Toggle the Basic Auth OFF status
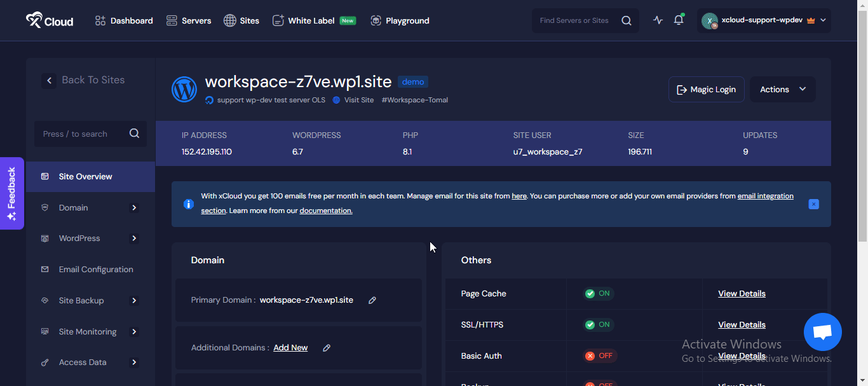 coord(599,356)
